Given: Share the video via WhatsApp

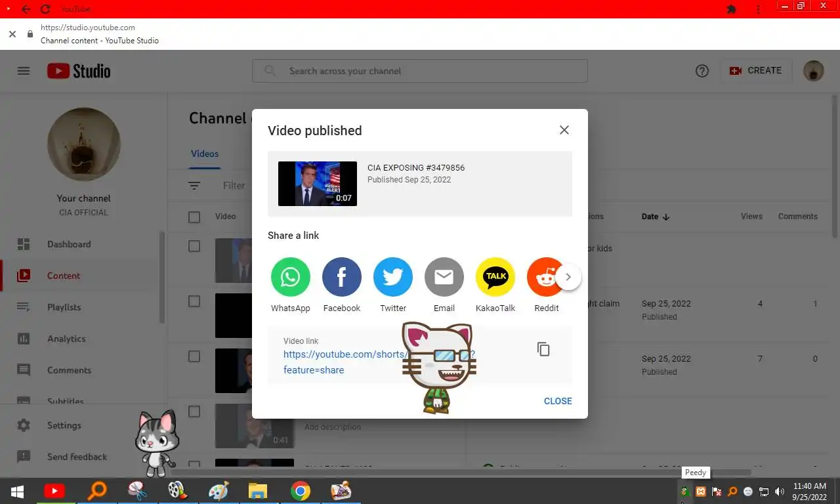Looking at the screenshot, I should (x=290, y=277).
